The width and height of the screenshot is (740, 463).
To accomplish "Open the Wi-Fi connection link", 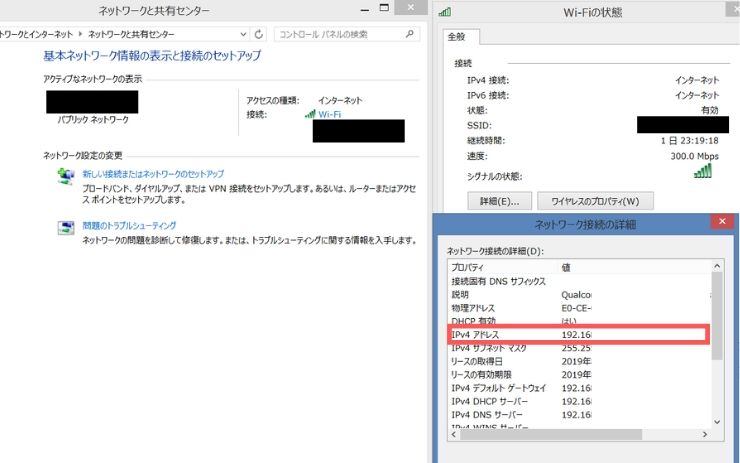I will 329,114.
